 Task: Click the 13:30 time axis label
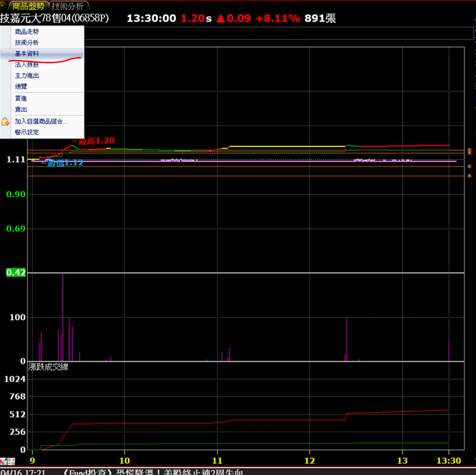tap(449, 461)
